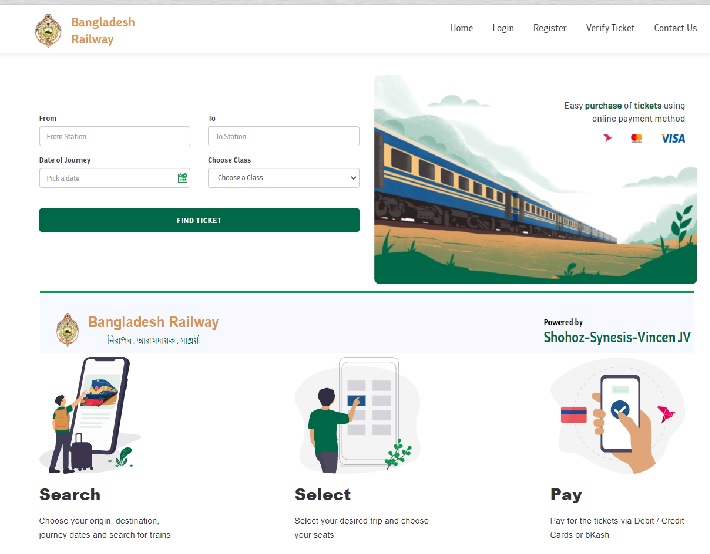The height and width of the screenshot is (554, 710).
Task: Open the Home menu item
Action: tap(461, 28)
